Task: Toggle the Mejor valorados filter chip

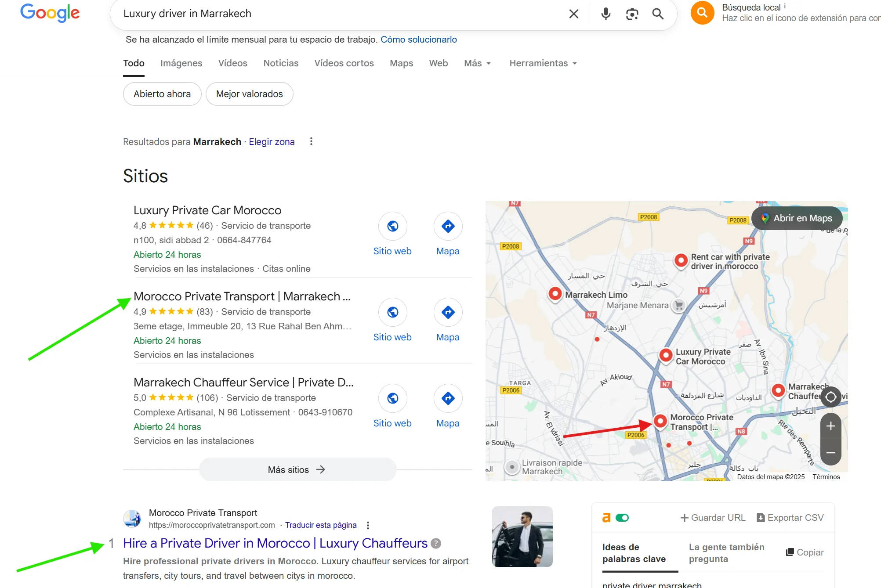Action: (x=249, y=94)
